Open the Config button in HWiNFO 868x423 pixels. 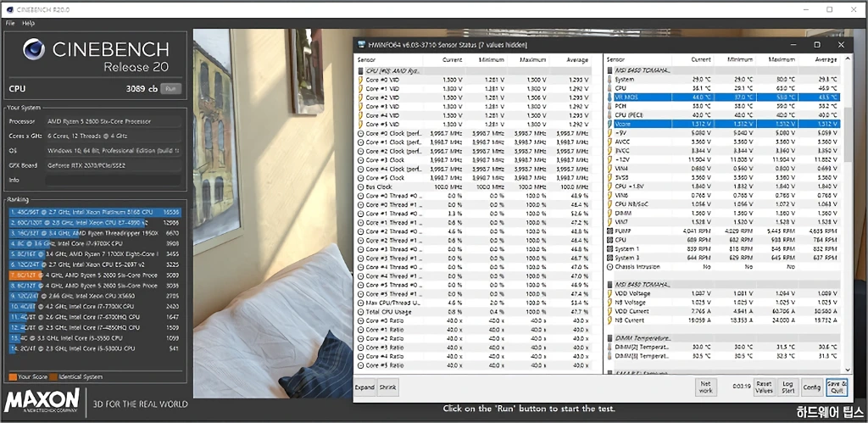click(811, 387)
